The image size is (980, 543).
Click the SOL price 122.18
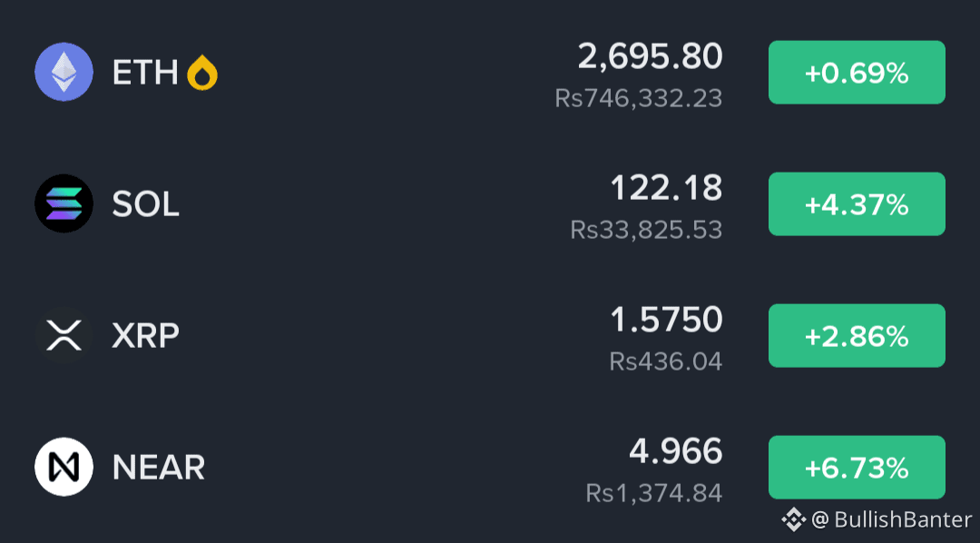pos(666,188)
